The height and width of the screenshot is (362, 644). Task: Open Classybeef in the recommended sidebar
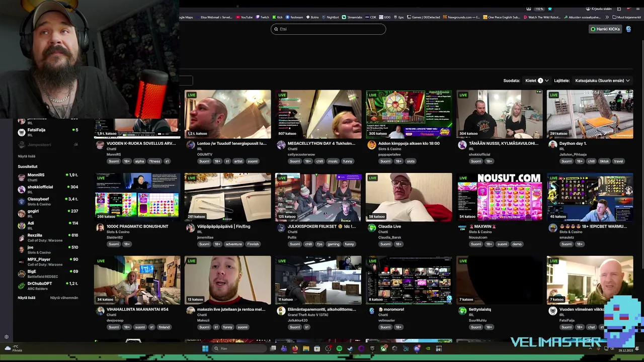coord(48,201)
